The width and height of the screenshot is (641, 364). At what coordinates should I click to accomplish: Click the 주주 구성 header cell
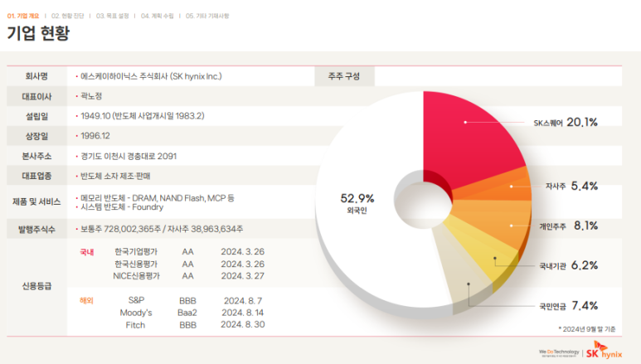click(344, 76)
